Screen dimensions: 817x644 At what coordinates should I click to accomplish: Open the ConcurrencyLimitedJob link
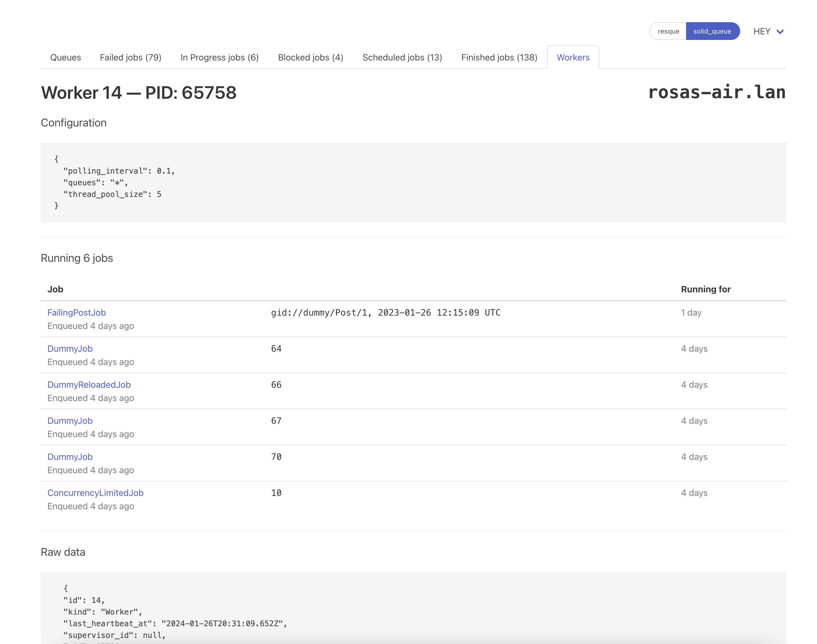pyautogui.click(x=95, y=493)
